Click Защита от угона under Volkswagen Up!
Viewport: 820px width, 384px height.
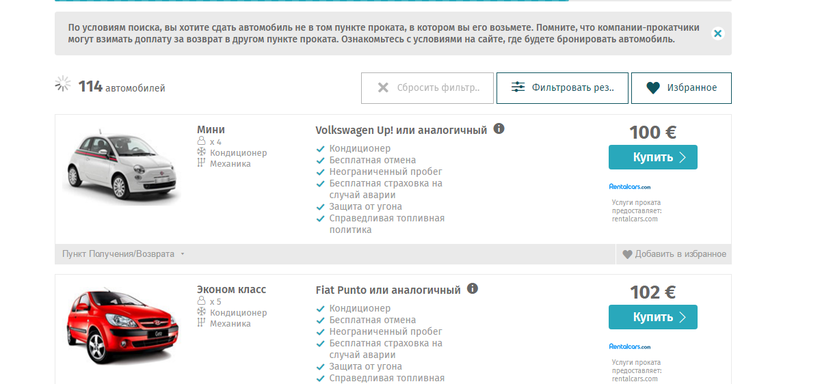pos(366,207)
